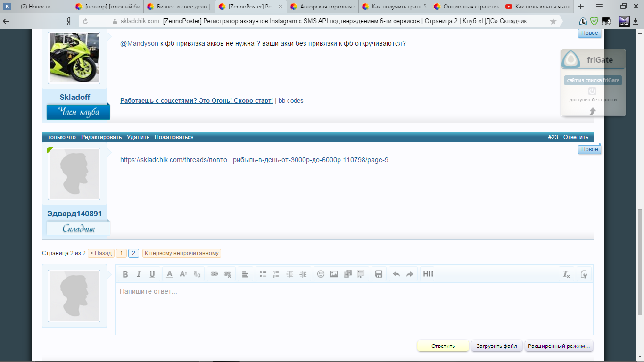
Task: Click the remove formatting icon
Action: click(566, 274)
